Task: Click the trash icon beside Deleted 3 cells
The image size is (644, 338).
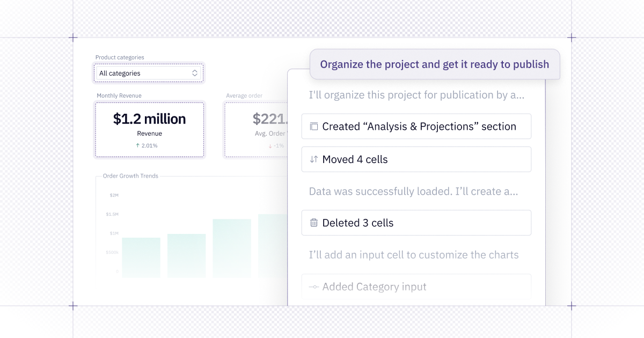Action: [314, 223]
